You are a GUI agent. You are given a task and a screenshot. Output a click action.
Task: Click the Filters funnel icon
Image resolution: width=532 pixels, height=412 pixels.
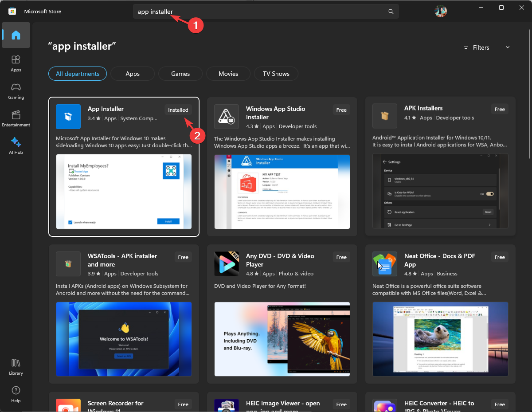click(465, 47)
